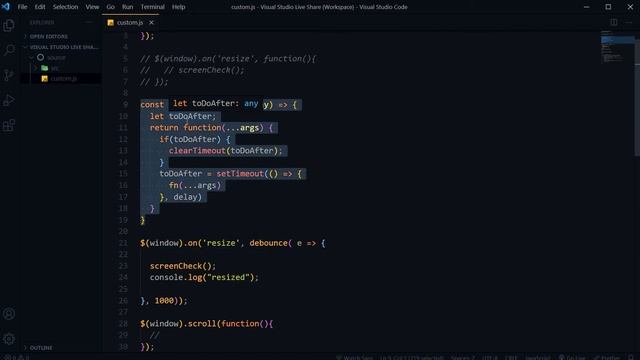
Task: Click line number 20 in the gutter
Action: pos(123,231)
